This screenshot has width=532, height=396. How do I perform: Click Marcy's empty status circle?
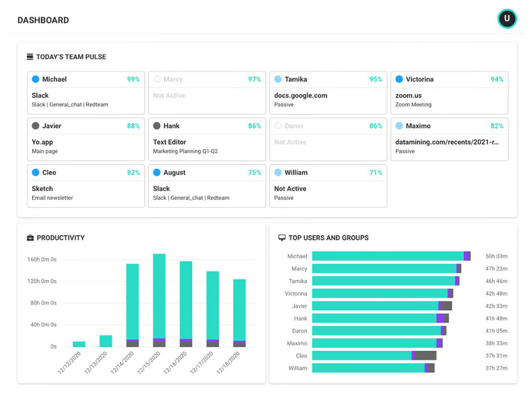(x=157, y=79)
